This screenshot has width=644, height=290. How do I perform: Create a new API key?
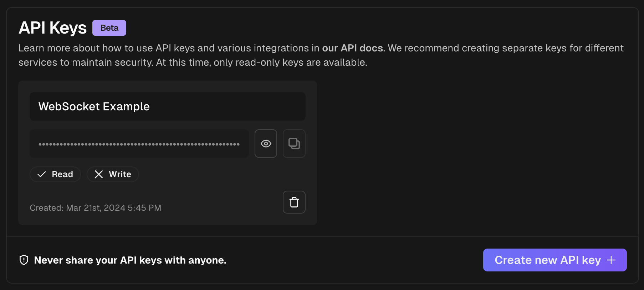(x=555, y=260)
